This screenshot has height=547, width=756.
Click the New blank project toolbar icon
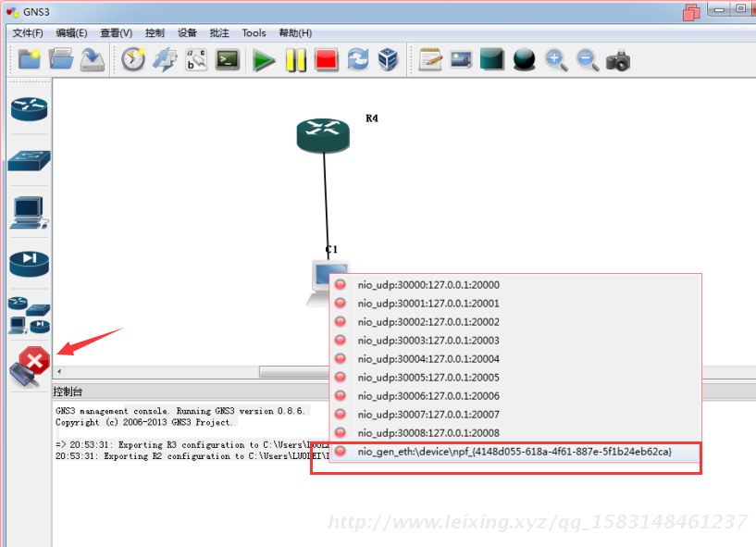pyautogui.click(x=30, y=60)
